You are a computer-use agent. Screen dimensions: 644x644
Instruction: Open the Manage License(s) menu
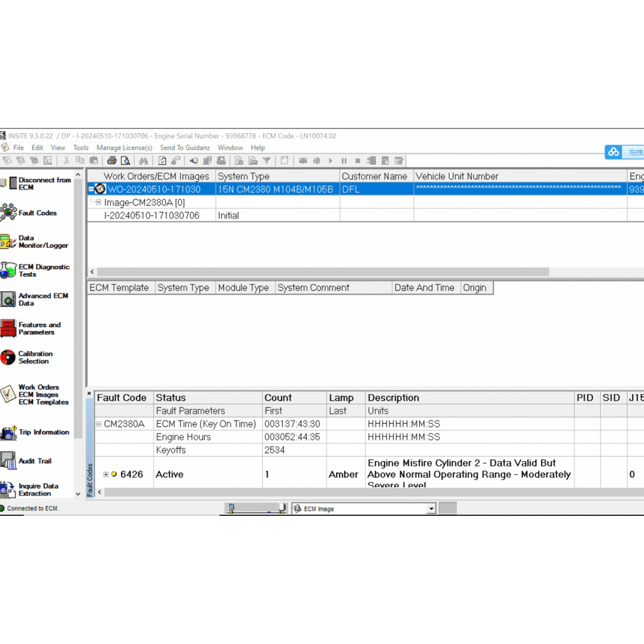pyautogui.click(x=124, y=147)
